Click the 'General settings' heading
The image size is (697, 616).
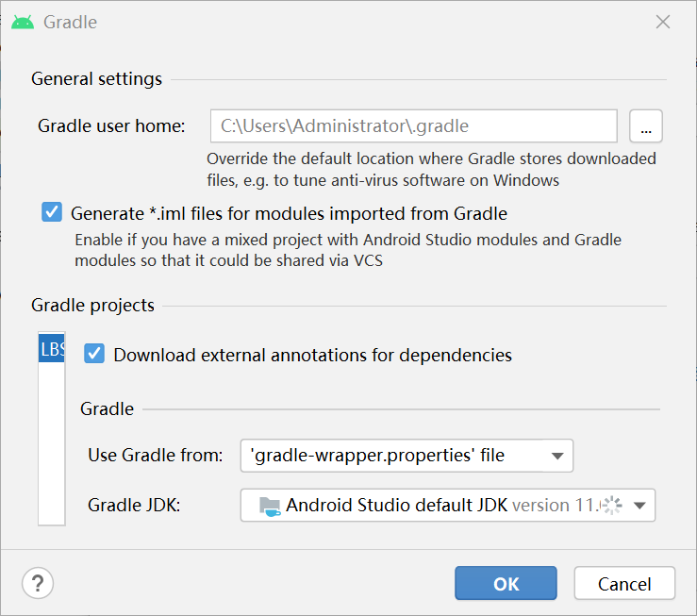click(x=96, y=79)
